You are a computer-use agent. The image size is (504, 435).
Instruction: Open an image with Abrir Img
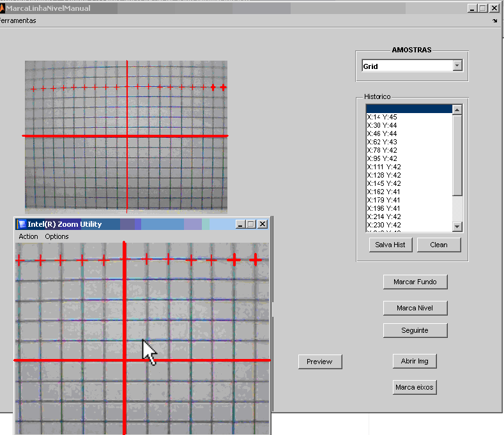click(x=415, y=361)
